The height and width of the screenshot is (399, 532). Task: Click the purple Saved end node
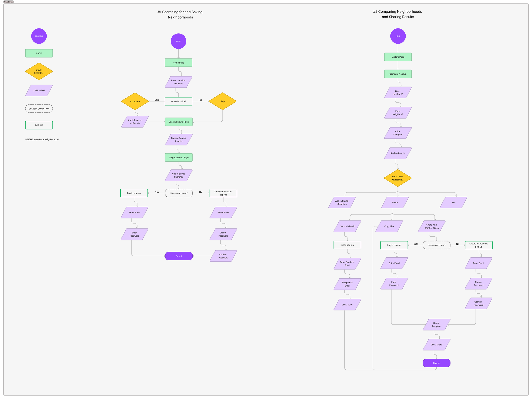point(179,256)
